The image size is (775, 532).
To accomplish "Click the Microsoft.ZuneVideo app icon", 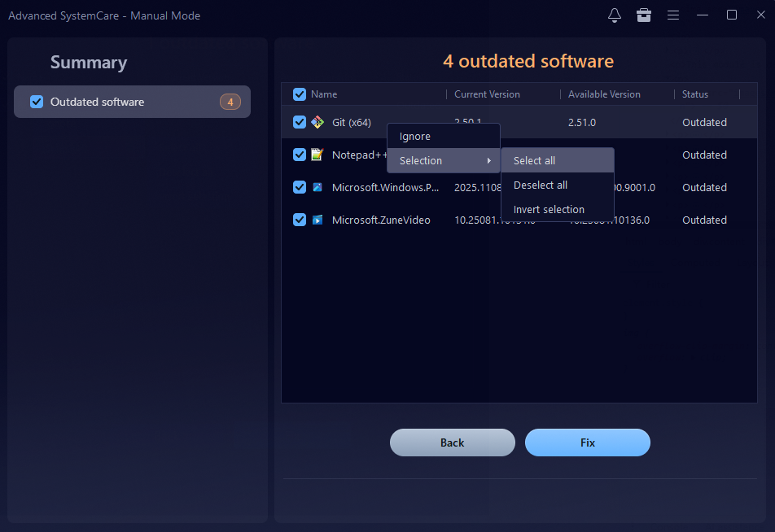I will 317,220.
